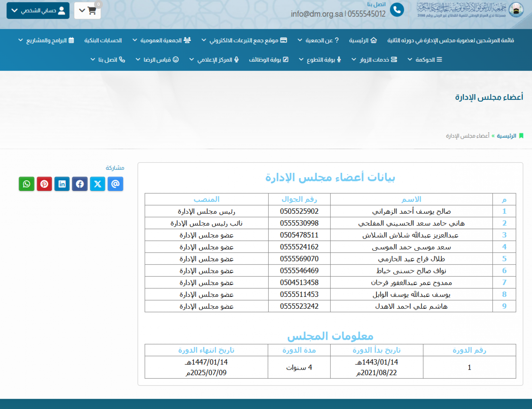Screen dimensions: 532x409
Task: Click name ممدوح عمر عبدالغفور فرحان
Action: click(411, 283)
